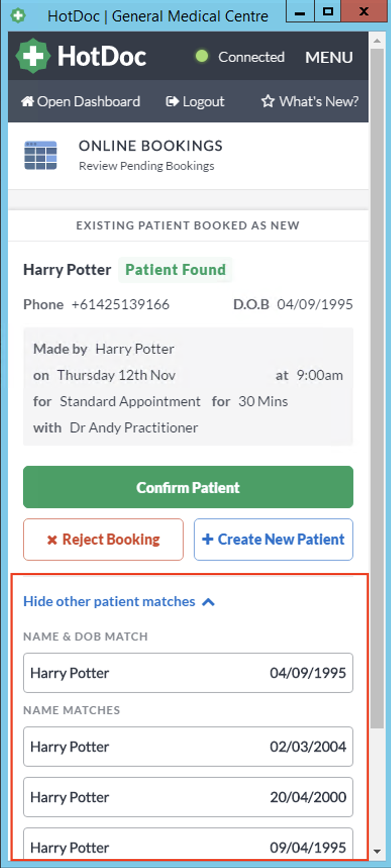Click Hide other patient matches link
The height and width of the screenshot is (868, 391).
click(x=109, y=601)
